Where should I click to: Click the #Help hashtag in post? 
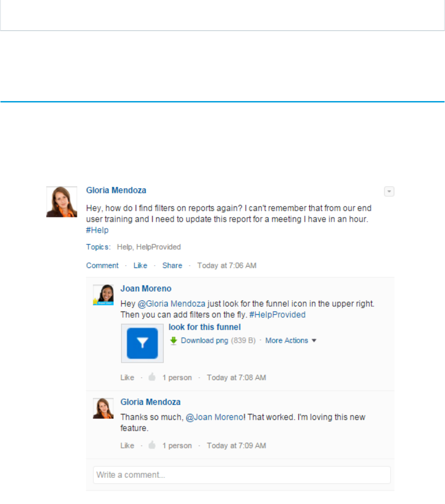(97, 230)
